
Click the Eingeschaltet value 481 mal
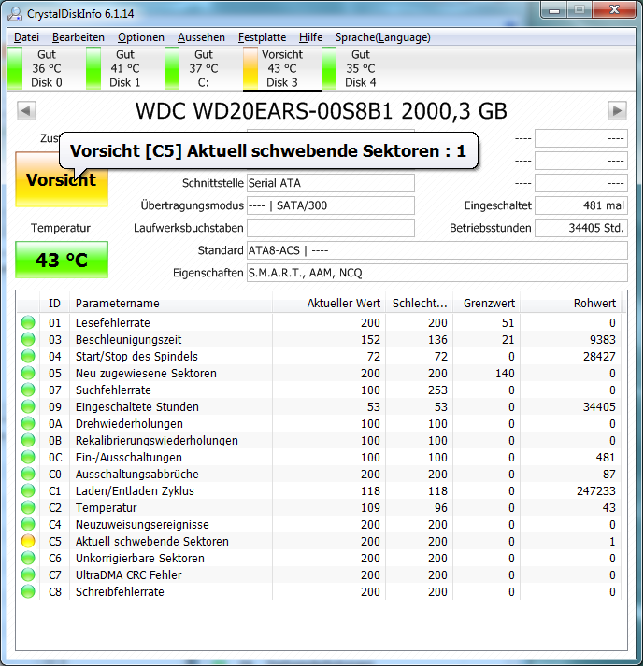581,205
